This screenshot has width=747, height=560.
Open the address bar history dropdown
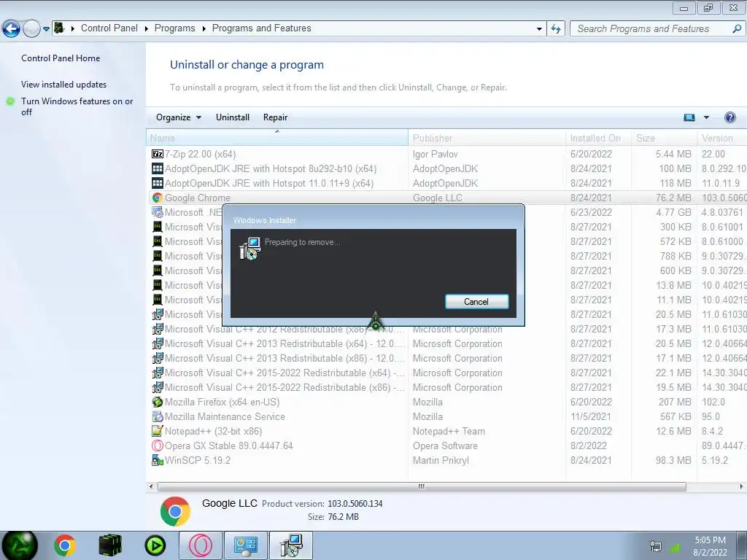click(x=539, y=28)
